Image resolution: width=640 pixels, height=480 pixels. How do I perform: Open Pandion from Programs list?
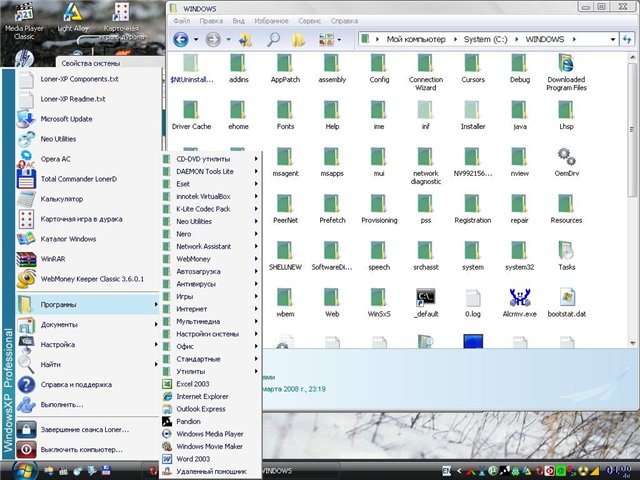211,421
